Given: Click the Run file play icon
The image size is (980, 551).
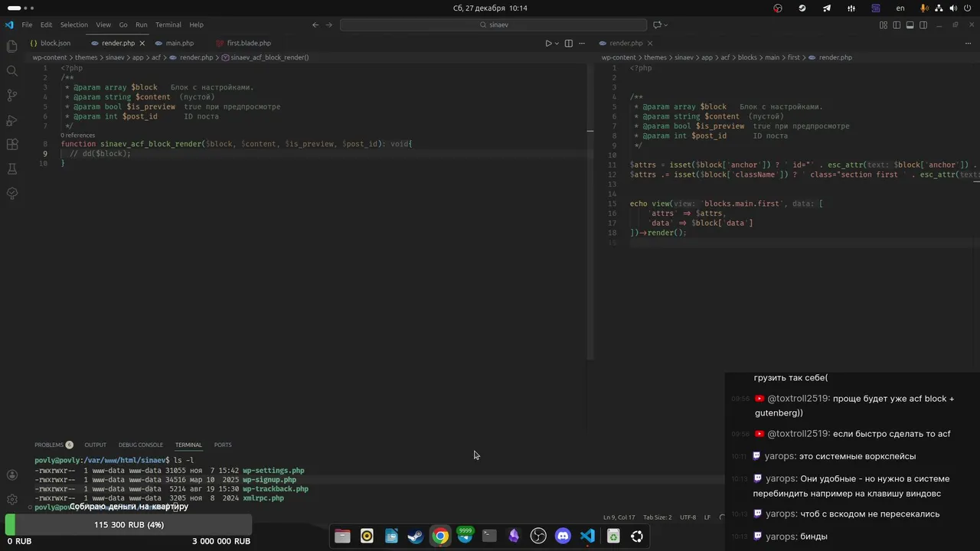Looking at the screenshot, I should 548,44.
